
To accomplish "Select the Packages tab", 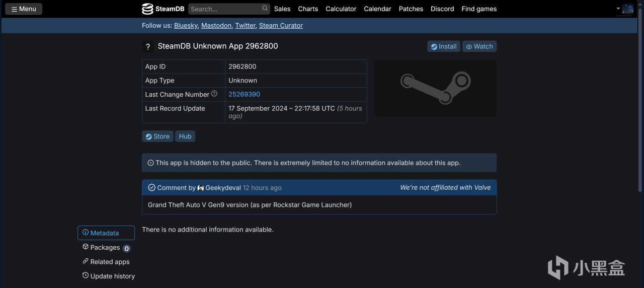I will (106, 247).
